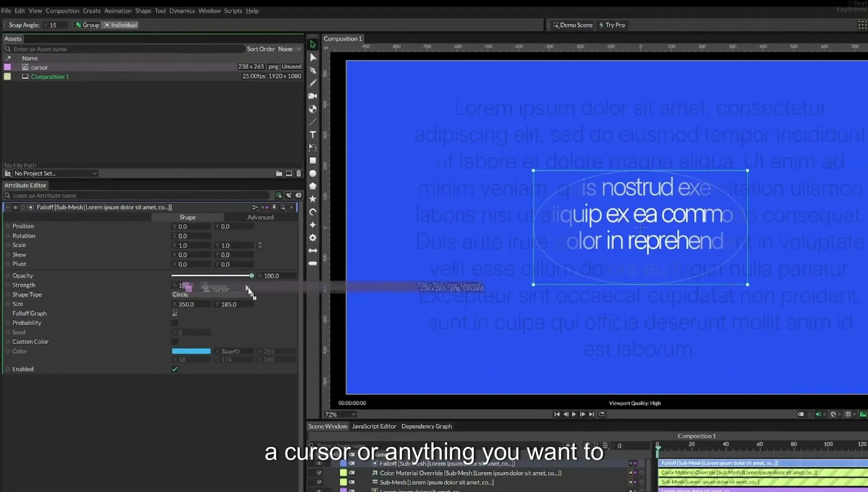Click the Edit Shape arrow tool
Image resolution: width=868 pixels, height=492 pixels.
pos(313,57)
